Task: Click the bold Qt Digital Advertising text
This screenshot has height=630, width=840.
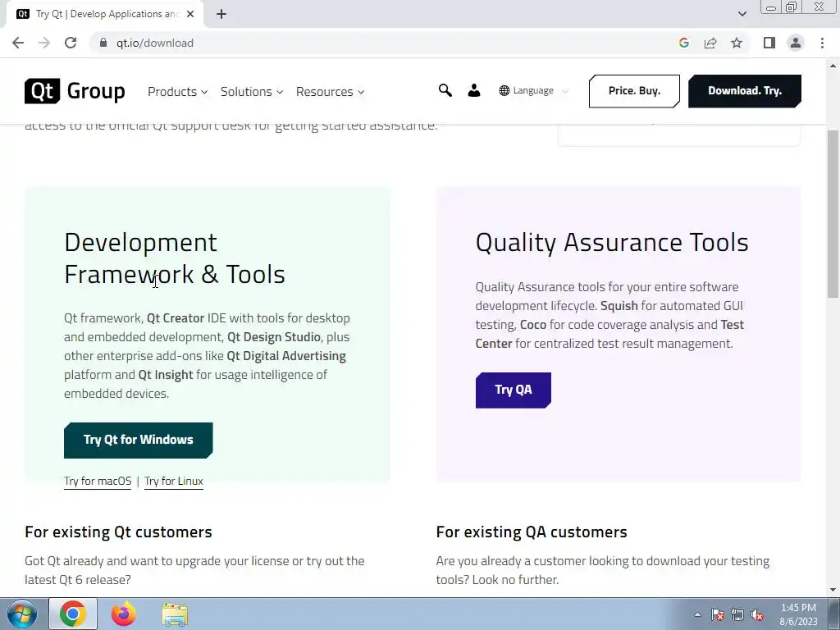Action: [x=286, y=356]
